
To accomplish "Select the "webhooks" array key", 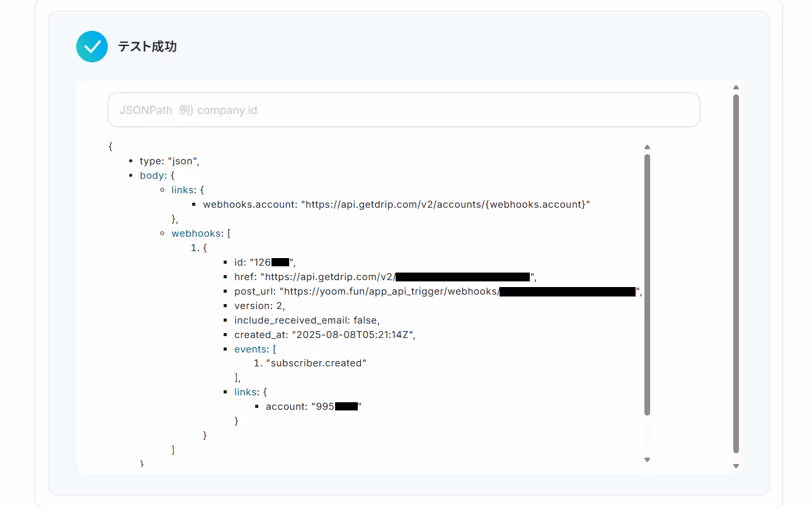I will [x=197, y=233].
